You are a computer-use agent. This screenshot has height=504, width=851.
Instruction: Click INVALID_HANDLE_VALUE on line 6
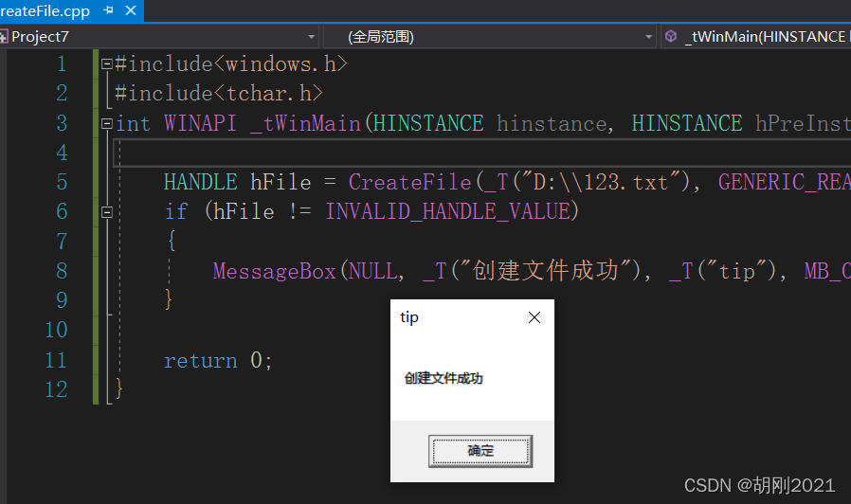point(447,211)
